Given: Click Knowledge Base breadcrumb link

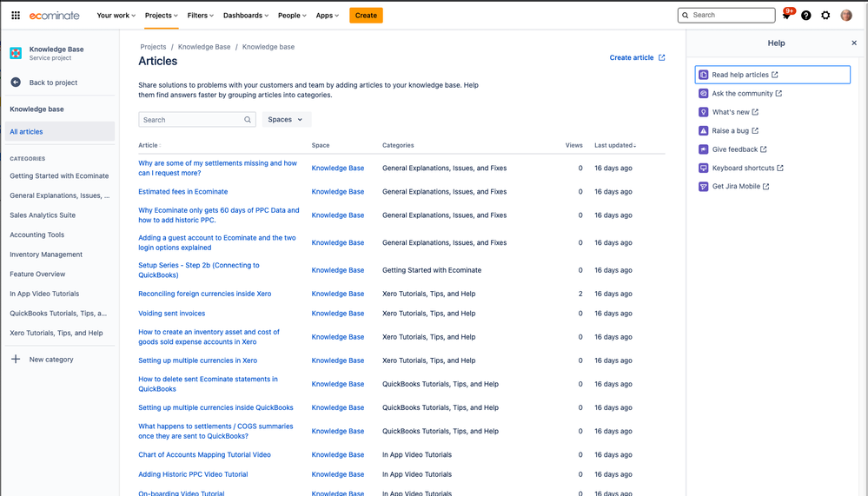Looking at the screenshot, I should [x=204, y=47].
